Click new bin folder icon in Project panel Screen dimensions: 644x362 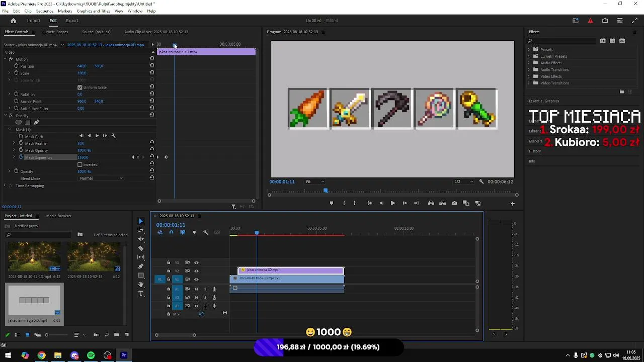pos(117,335)
